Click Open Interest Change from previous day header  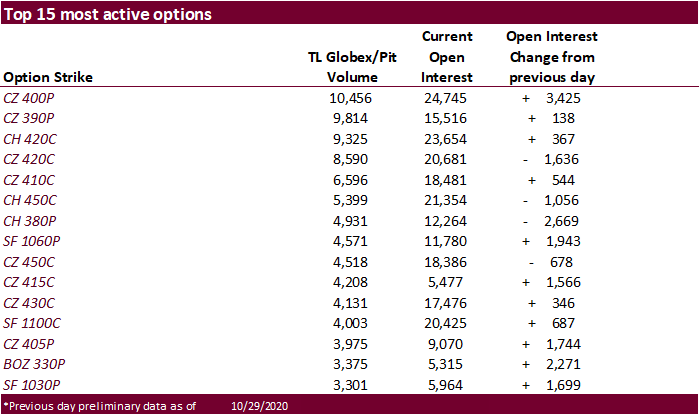click(552, 57)
